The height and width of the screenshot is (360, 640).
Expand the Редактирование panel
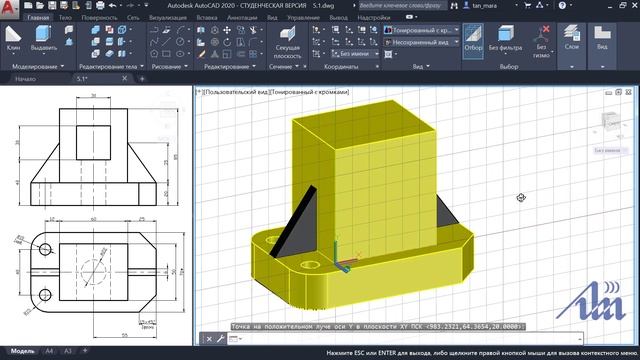[230, 66]
